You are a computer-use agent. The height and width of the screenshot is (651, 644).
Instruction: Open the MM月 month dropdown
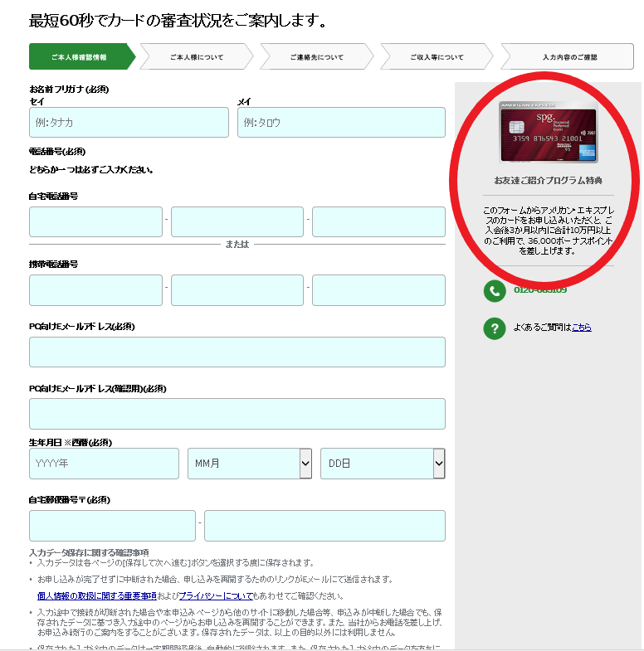(249, 464)
